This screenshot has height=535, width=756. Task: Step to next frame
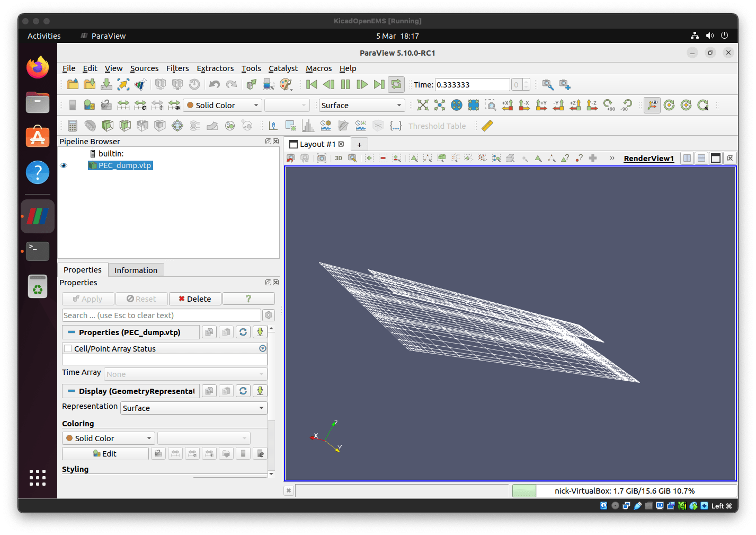pos(362,84)
